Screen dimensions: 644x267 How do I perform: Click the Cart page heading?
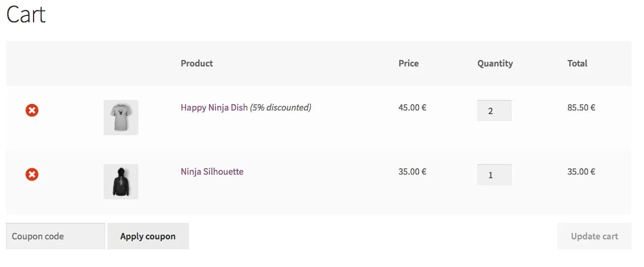[26, 15]
